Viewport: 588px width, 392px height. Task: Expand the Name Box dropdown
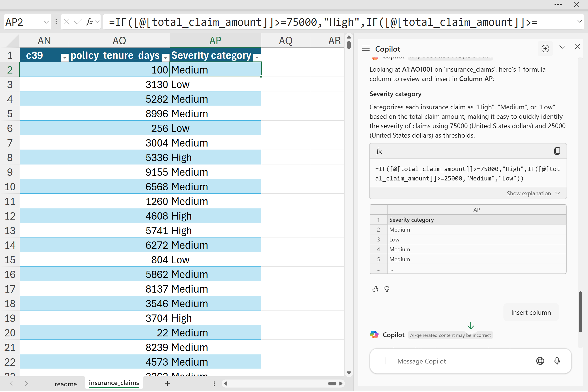(x=46, y=22)
